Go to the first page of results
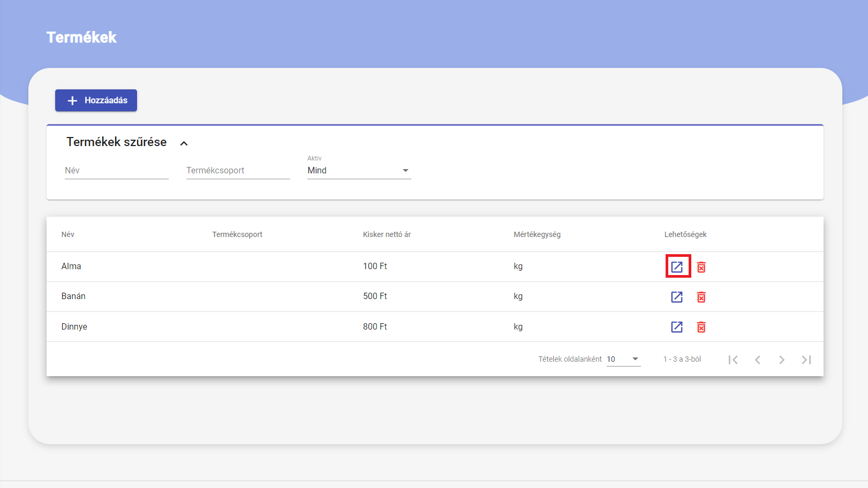This screenshot has width=868, height=488. 733,360
